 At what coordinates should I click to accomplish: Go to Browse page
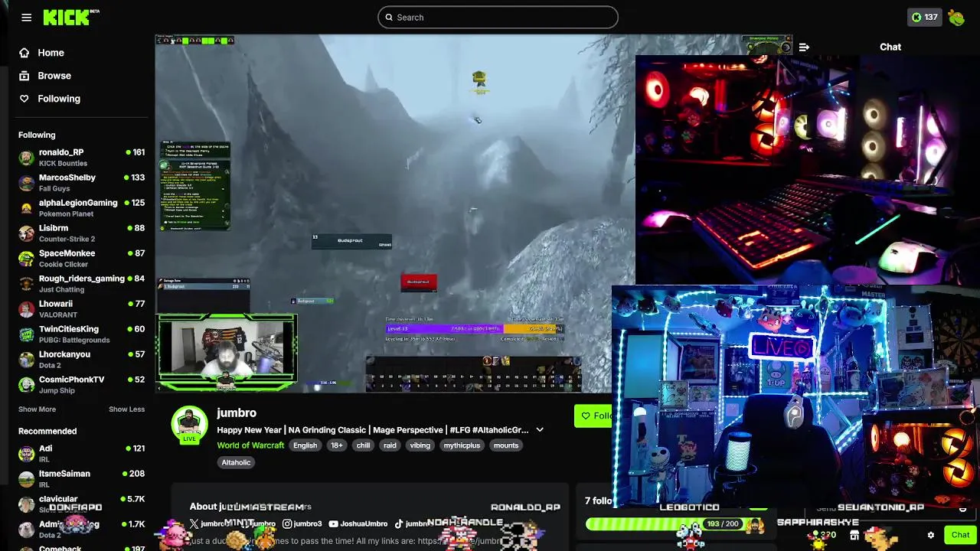(54, 76)
